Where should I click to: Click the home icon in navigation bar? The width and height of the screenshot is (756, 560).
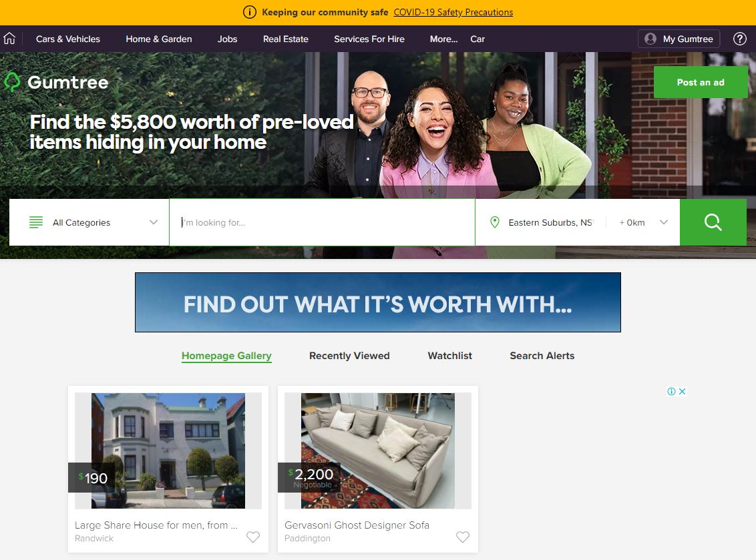[9, 39]
